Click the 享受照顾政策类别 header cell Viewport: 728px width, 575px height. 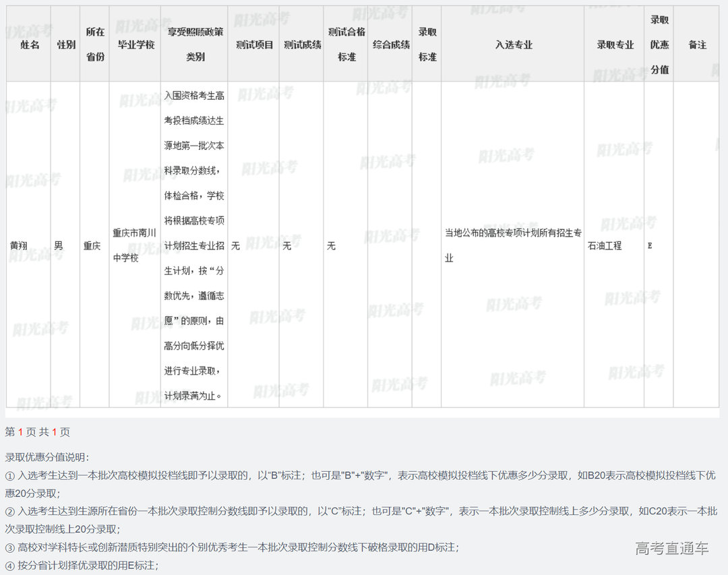pyautogui.click(x=195, y=44)
